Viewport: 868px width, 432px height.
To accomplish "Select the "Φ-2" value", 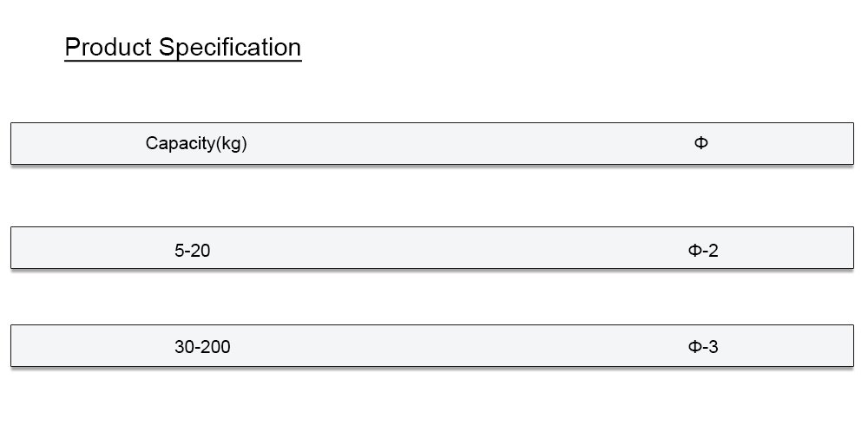I will point(703,252).
